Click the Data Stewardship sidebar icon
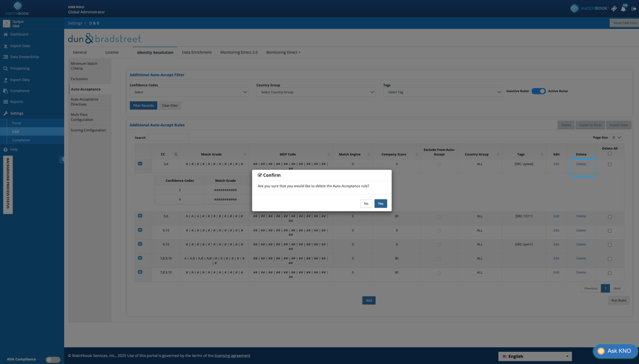 6,57
